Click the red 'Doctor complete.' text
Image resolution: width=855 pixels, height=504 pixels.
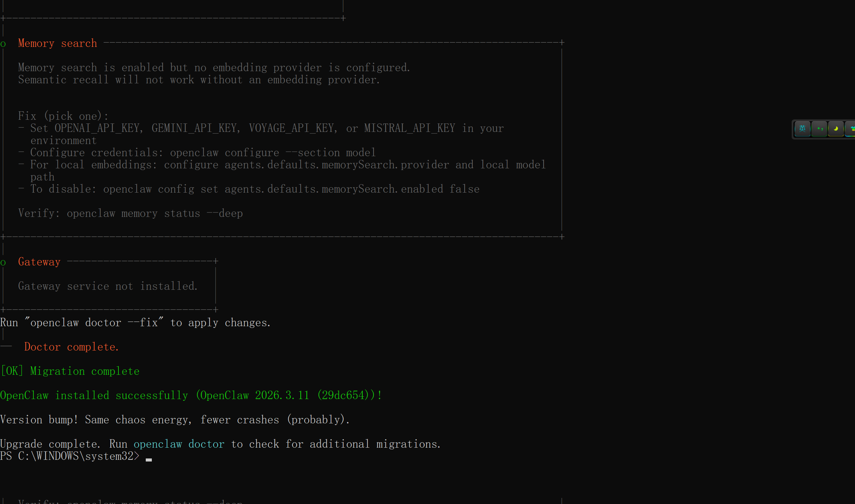coord(71,347)
